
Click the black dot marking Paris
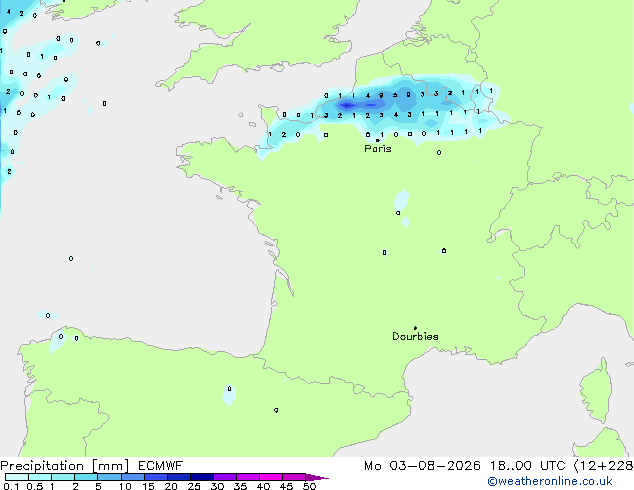(x=378, y=140)
